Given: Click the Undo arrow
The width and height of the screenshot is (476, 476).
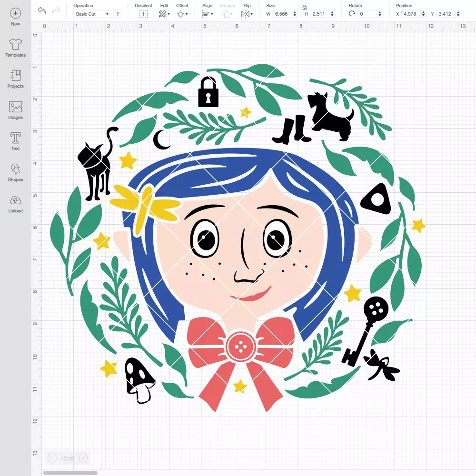Looking at the screenshot, I should tap(42, 10).
